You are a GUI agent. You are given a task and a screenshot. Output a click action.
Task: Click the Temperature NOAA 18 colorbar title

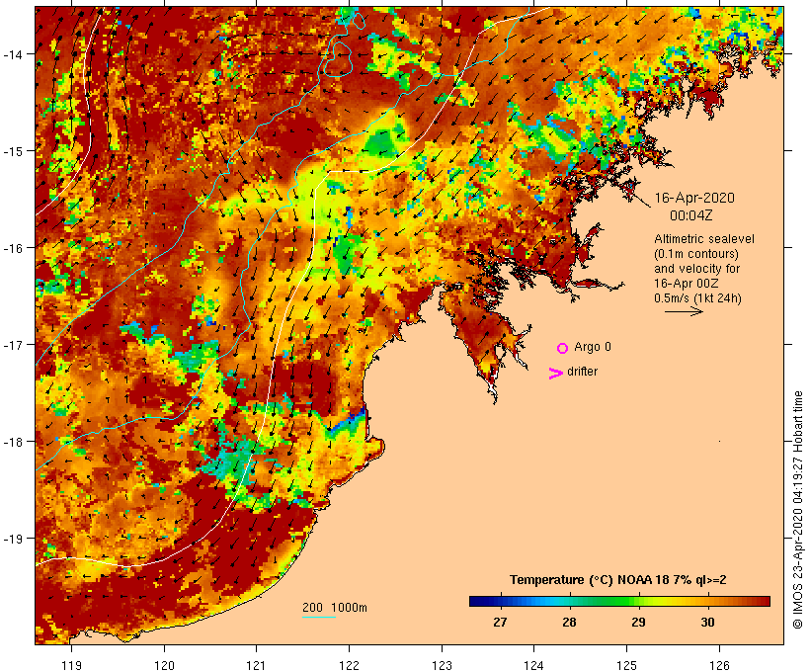pyautogui.click(x=617, y=580)
